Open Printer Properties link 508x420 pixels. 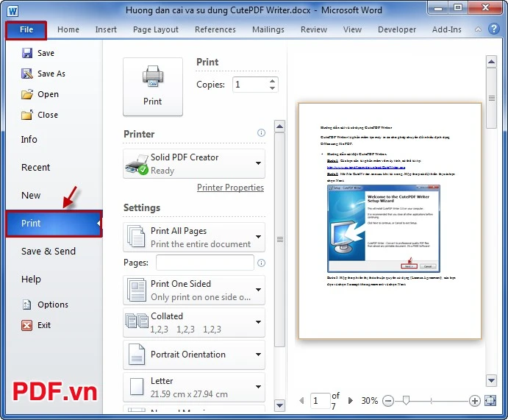(230, 188)
